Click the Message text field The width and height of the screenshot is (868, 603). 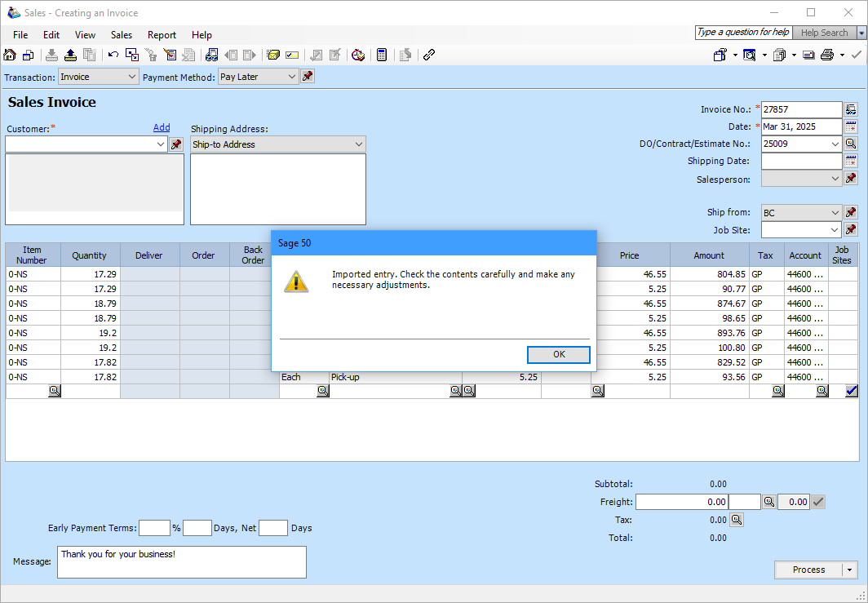coord(182,562)
